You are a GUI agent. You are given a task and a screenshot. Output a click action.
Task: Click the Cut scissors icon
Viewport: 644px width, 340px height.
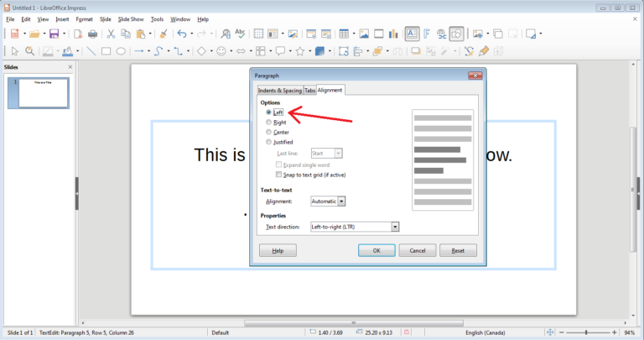112,34
